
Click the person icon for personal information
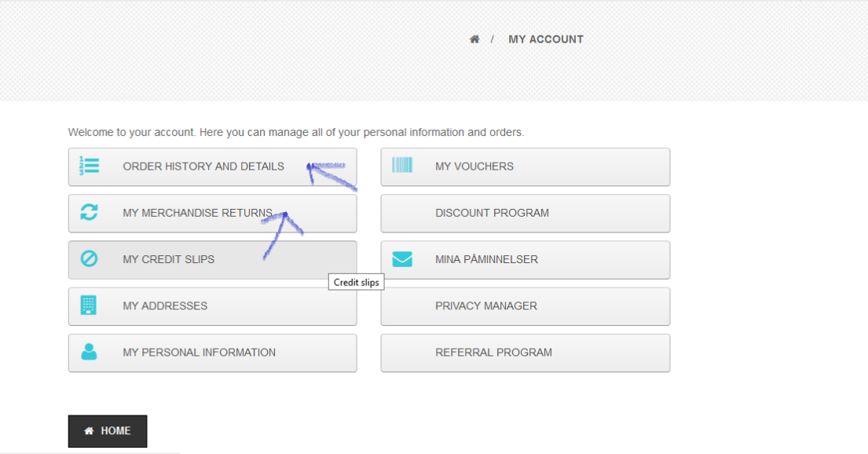89,352
